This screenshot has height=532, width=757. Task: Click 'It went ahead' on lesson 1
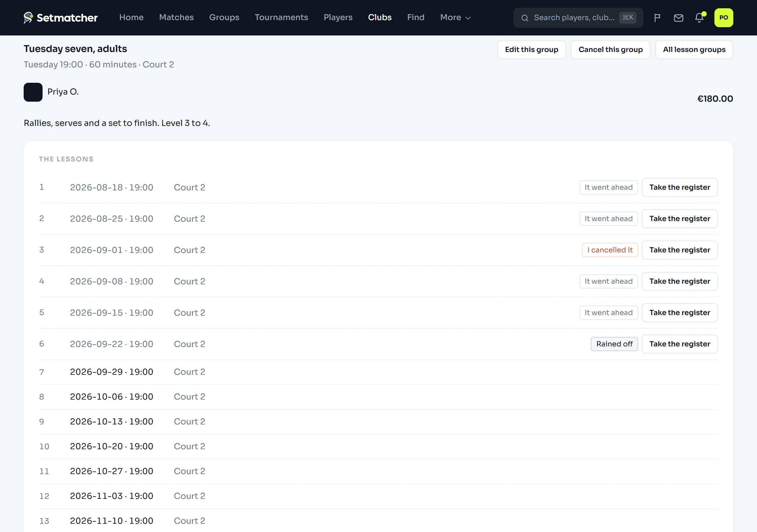[x=609, y=187]
